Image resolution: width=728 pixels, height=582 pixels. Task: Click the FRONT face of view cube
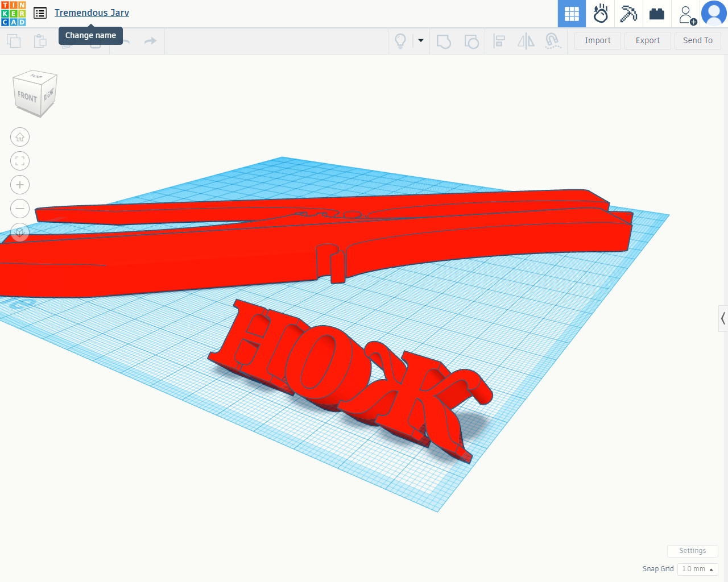click(x=27, y=97)
